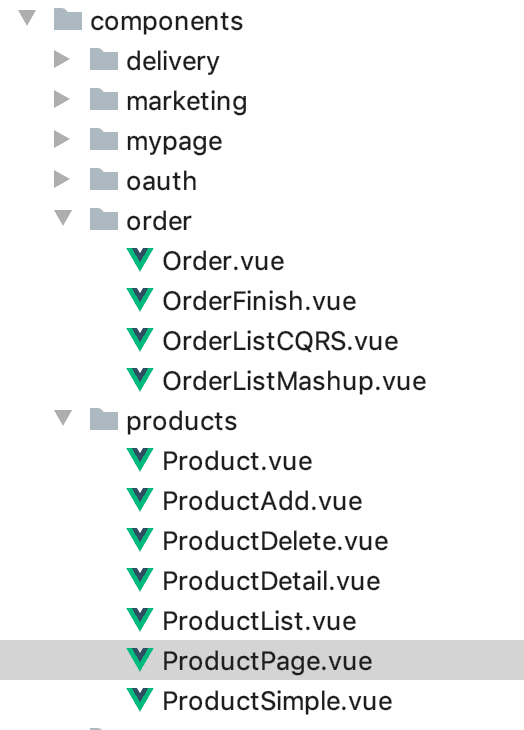This screenshot has width=524, height=730.
Task: Click the highlighted ProductPage.vue entry
Action: tap(262, 660)
